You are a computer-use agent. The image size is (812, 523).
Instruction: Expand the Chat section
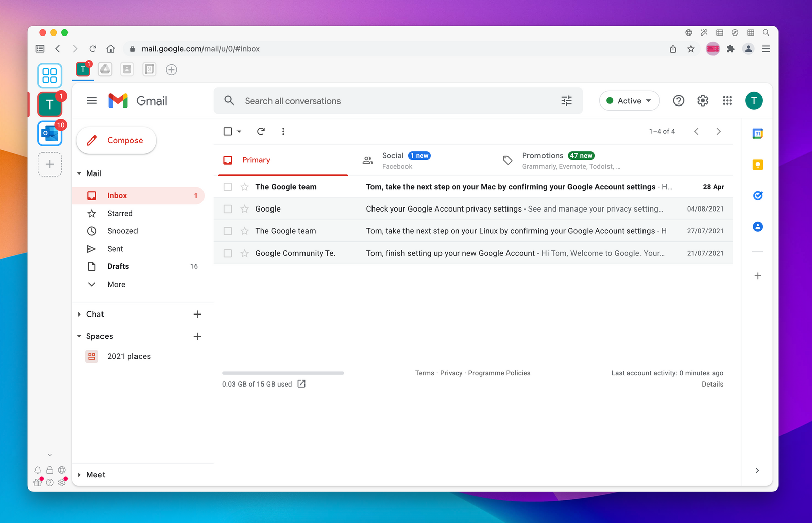(79, 315)
